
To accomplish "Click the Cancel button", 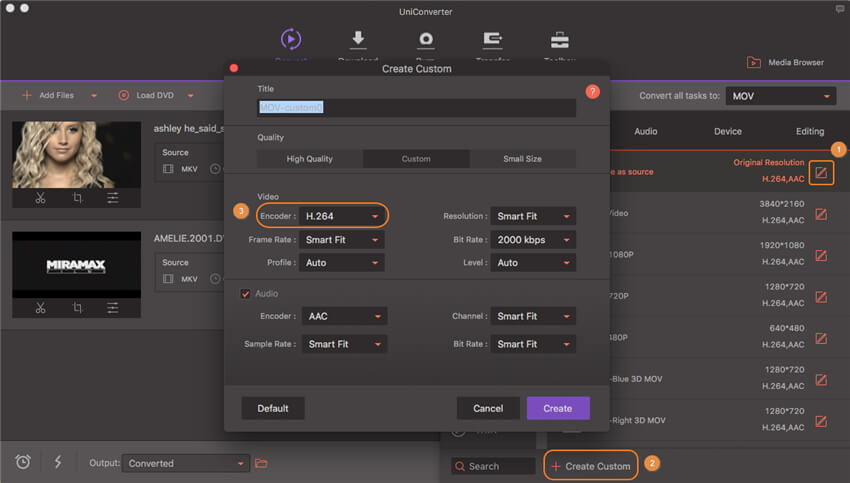I will click(x=488, y=408).
